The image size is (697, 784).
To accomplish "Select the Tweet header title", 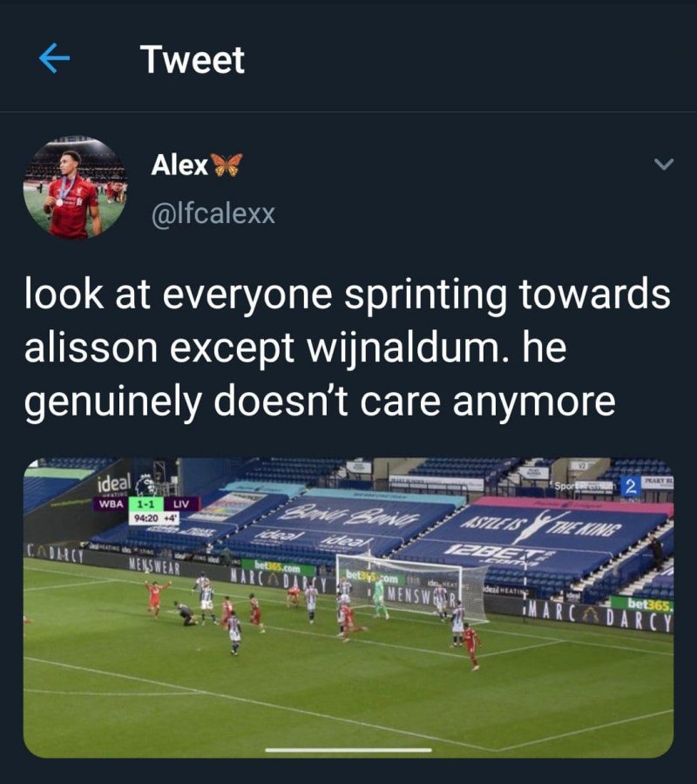I will pyautogui.click(x=192, y=59).
